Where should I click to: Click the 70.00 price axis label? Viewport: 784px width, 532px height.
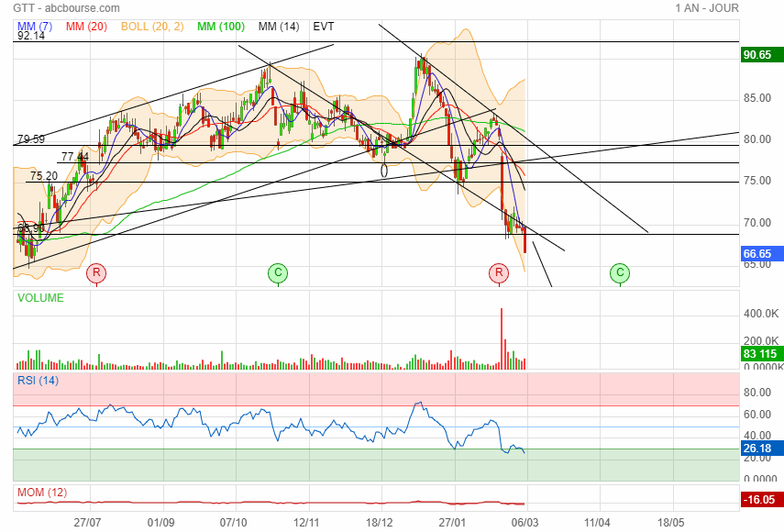pos(757,223)
